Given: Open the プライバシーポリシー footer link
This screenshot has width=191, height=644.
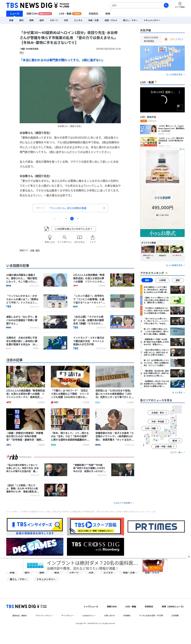Looking at the screenshot, I should tap(44, 615).
